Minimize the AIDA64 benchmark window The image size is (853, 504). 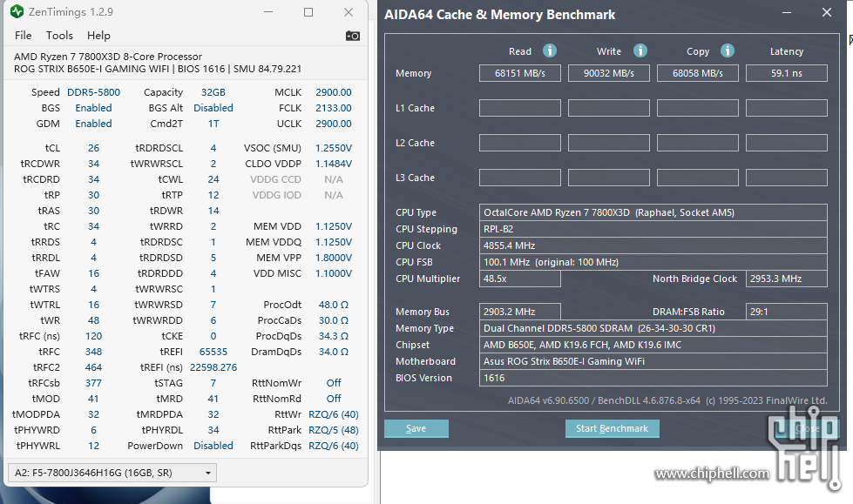pyautogui.click(x=787, y=12)
